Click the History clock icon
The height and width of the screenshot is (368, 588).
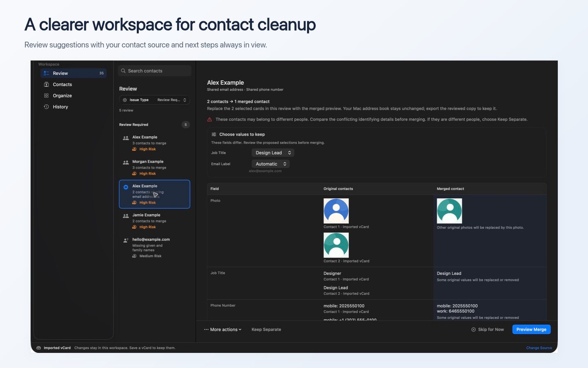point(46,107)
